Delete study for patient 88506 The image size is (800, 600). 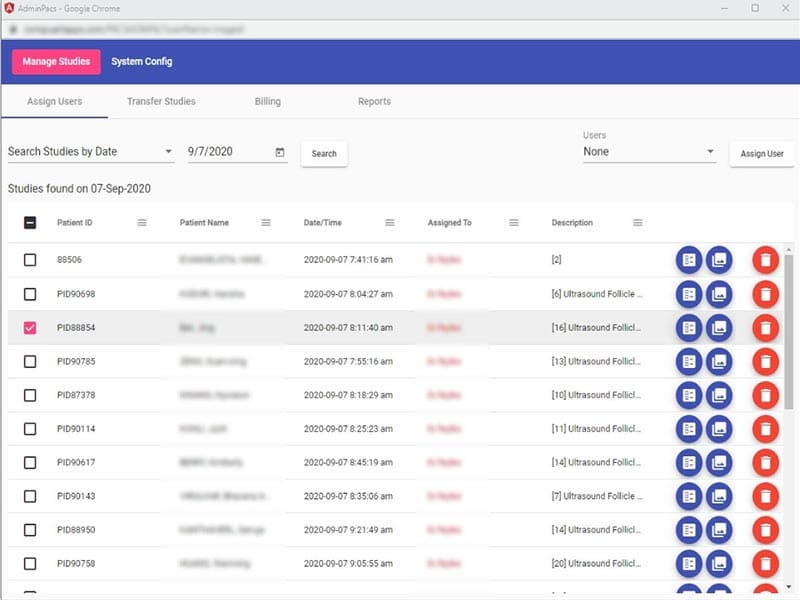pos(765,260)
